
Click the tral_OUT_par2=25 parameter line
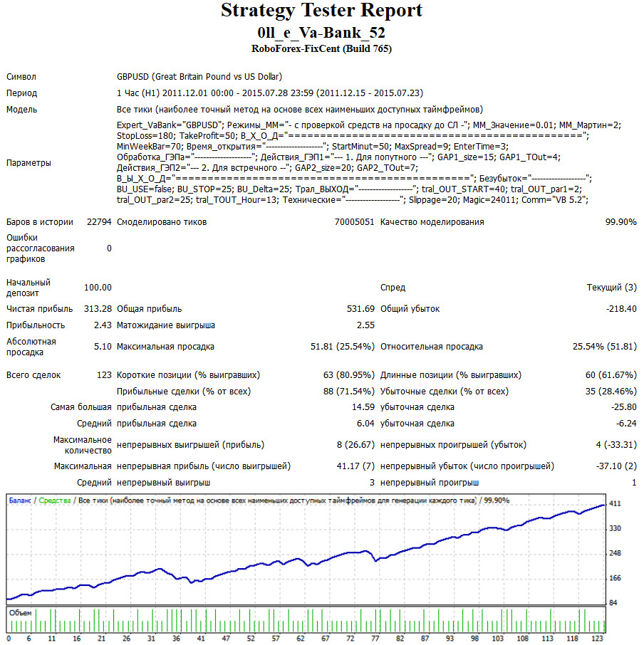[352, 200]
